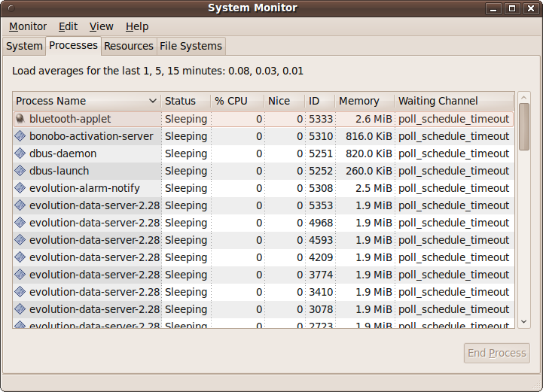
Task: Click the process ID 5252 cell
Action: coord(321,171)
